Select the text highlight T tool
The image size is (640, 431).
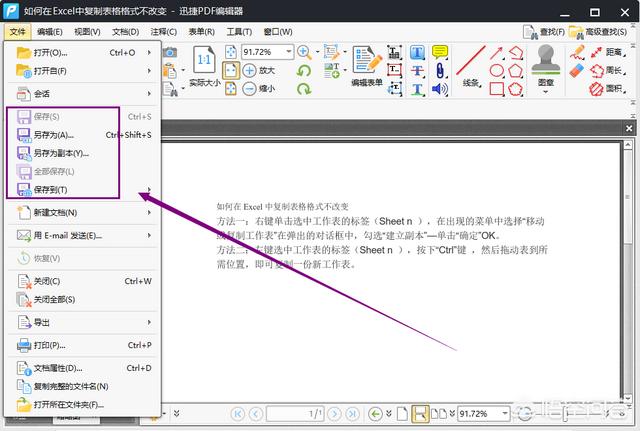pyautogui.click(x=417, y=52)
